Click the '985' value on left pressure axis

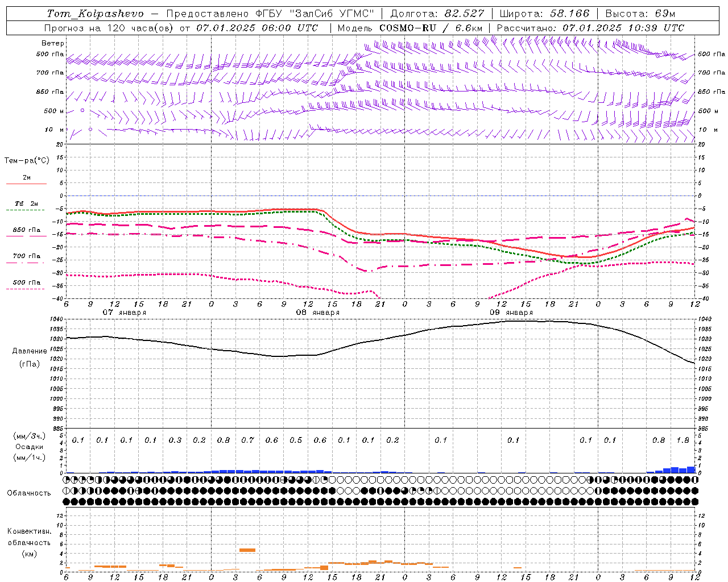(59, 429)
